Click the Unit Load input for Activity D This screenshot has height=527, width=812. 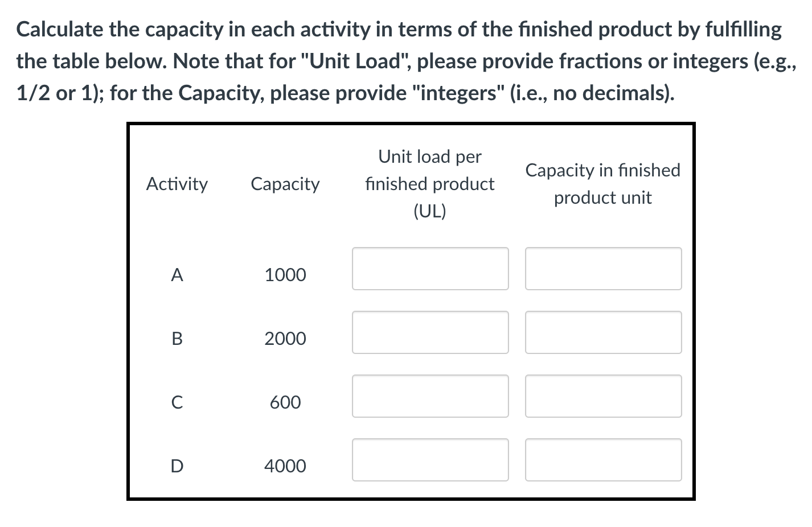430,460
